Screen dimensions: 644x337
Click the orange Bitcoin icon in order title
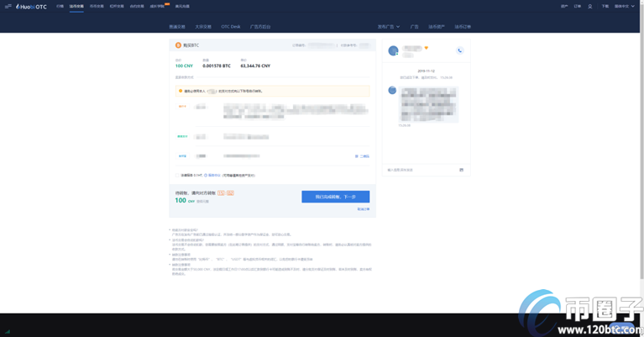pyautogui.click(x=178, y=45)
